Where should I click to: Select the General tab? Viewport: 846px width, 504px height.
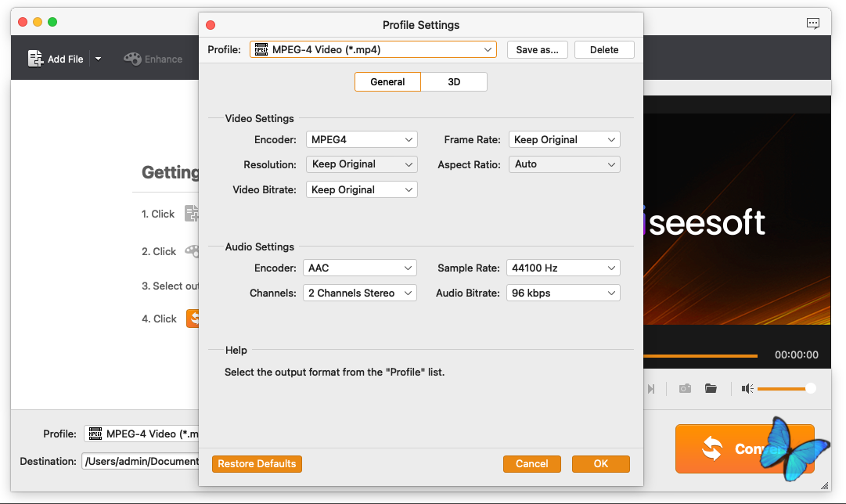coord(387,81)
